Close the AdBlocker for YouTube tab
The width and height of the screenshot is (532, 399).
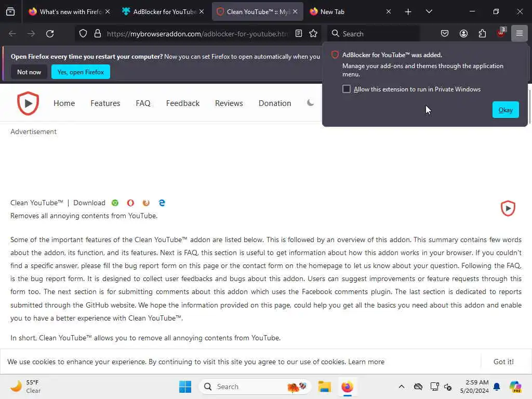202,11
